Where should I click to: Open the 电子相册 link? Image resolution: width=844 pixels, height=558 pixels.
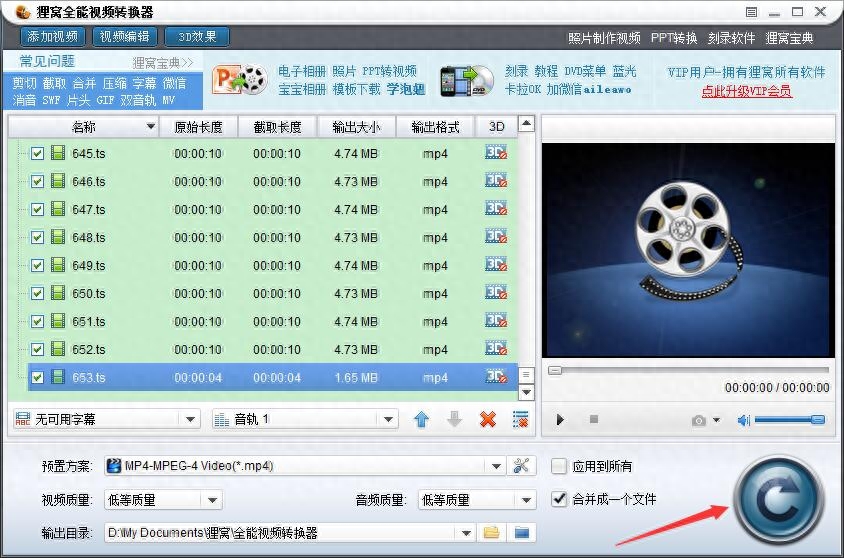301,71
